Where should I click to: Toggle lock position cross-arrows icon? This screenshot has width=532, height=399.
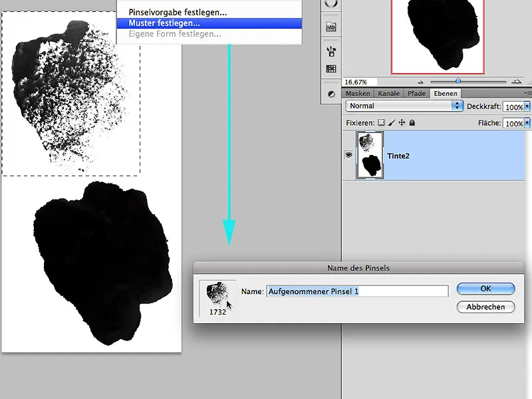point(402,122)
